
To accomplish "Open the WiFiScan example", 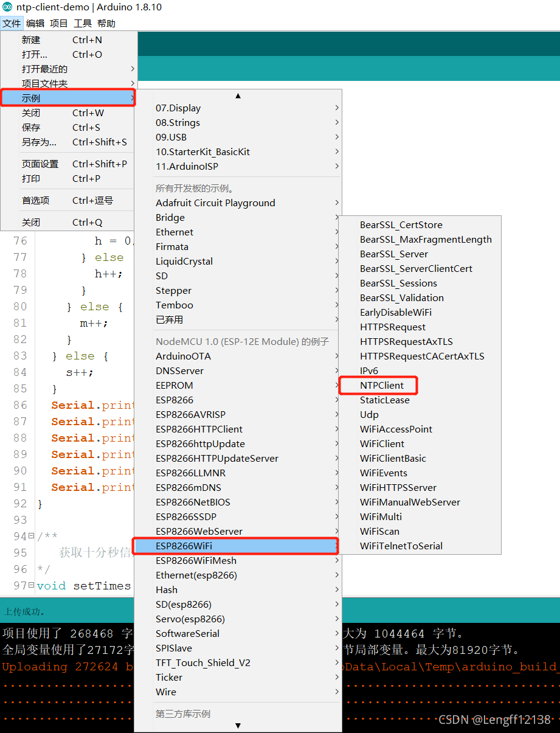I will coord(420,531).
